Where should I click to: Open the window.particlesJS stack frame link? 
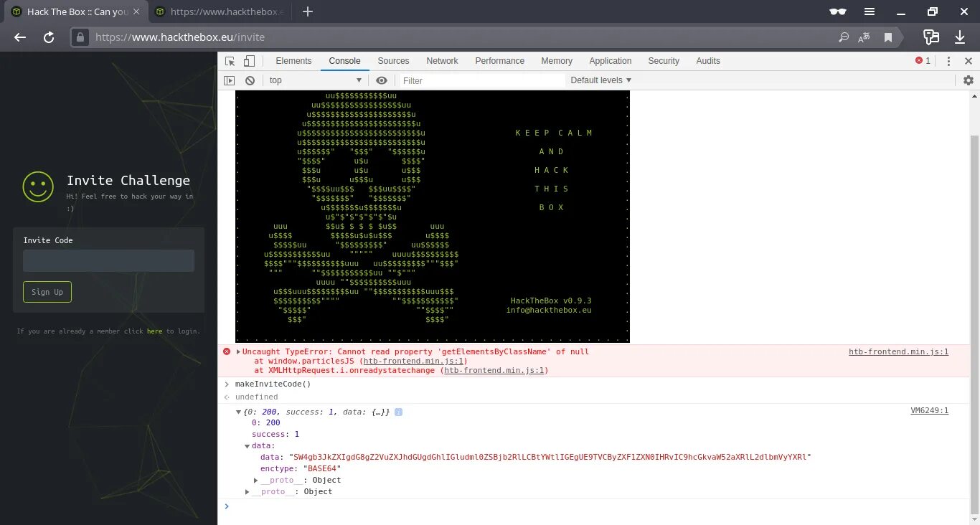click(x=414, y=361)
